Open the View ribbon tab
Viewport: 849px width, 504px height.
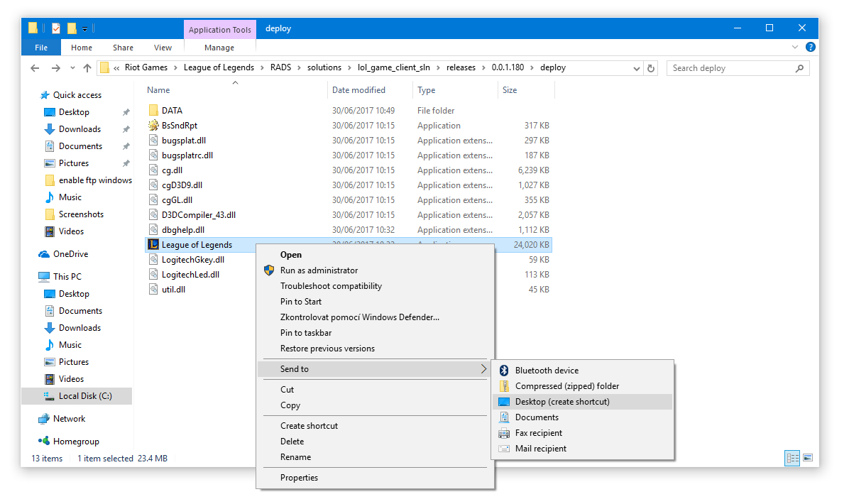tap(163, 48)
